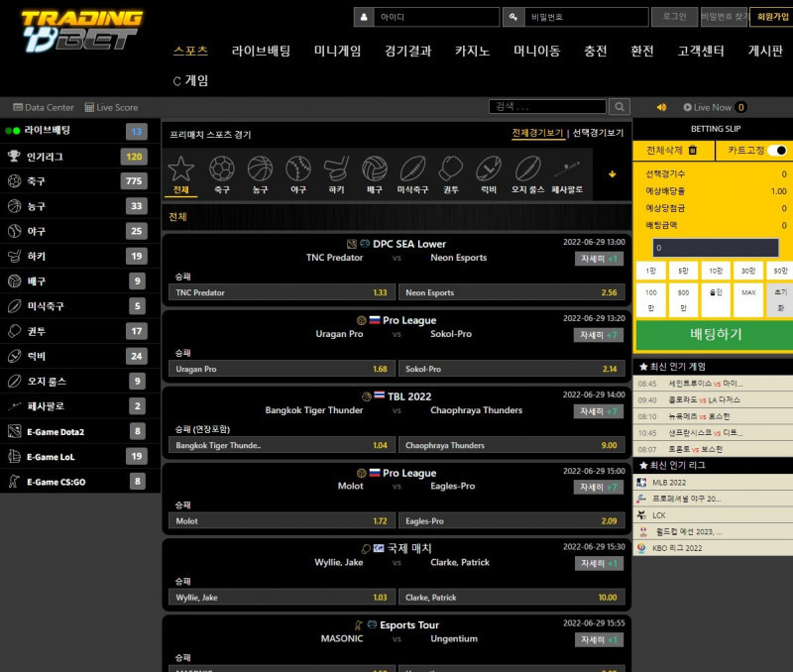Select the basketball icon in sports filter
Screen dimensions: 793x672
tap(260, 168)
